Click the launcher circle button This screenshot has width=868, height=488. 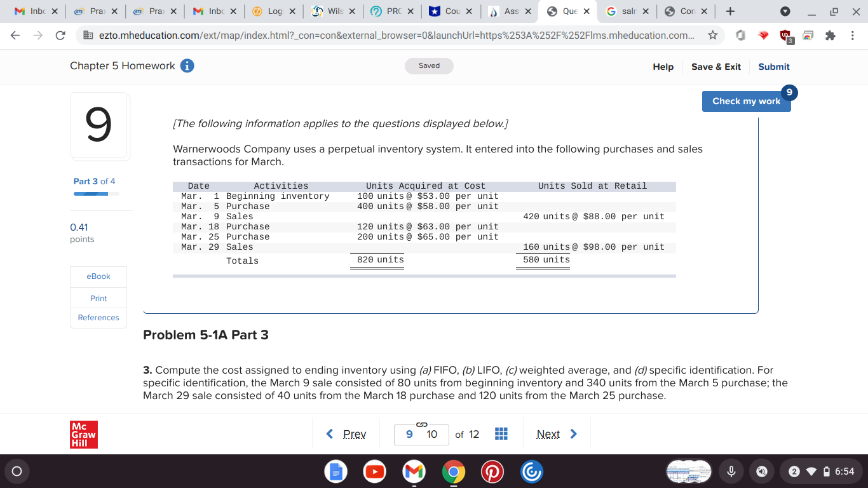pyautogui.click(x=17, y=471)
